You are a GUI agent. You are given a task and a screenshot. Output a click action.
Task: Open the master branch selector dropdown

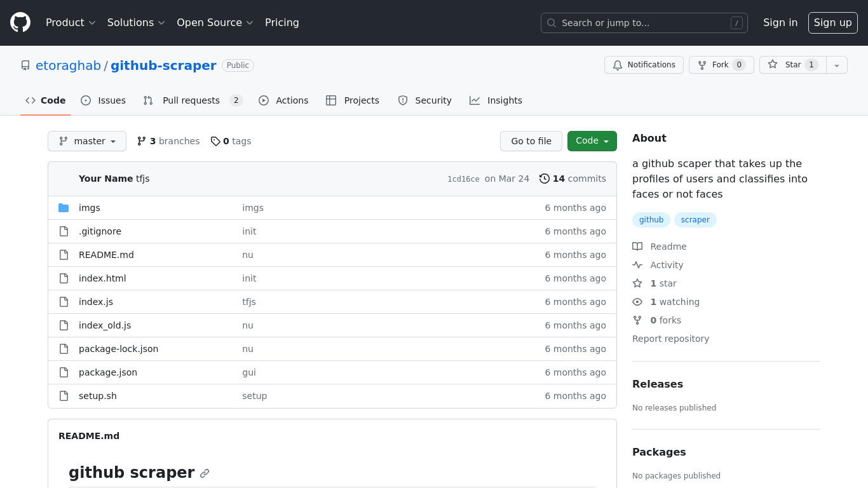pos(87,141)
